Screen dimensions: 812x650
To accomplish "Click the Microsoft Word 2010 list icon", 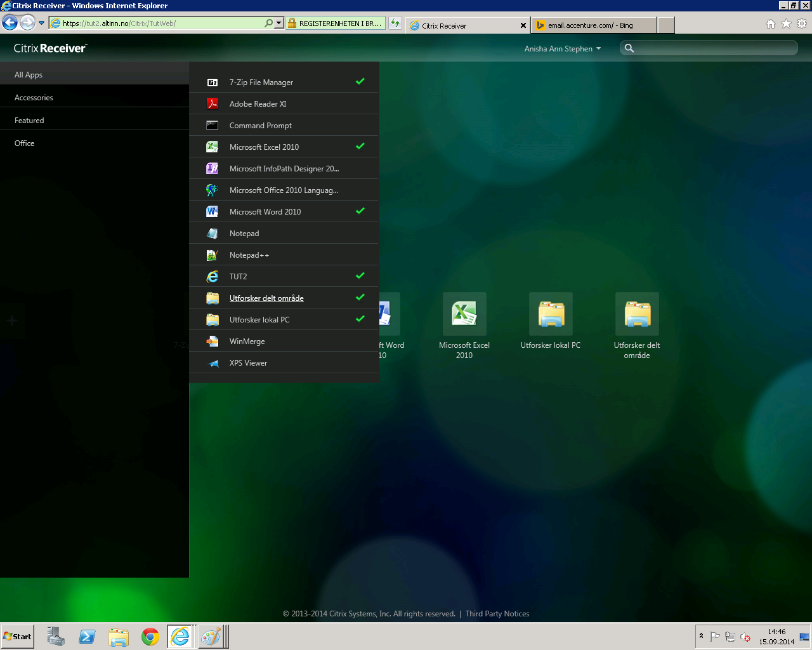I will pyautogui.click(x=213, y=212).
